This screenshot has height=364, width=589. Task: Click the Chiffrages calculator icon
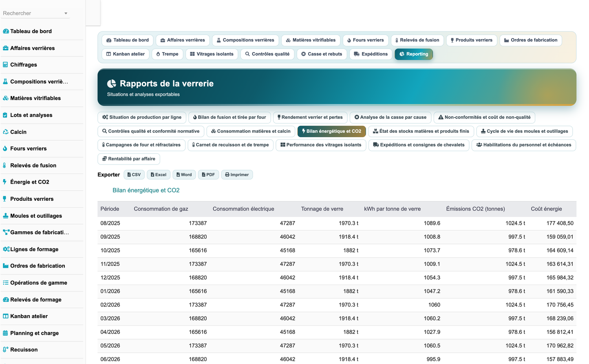coord(5,65)
